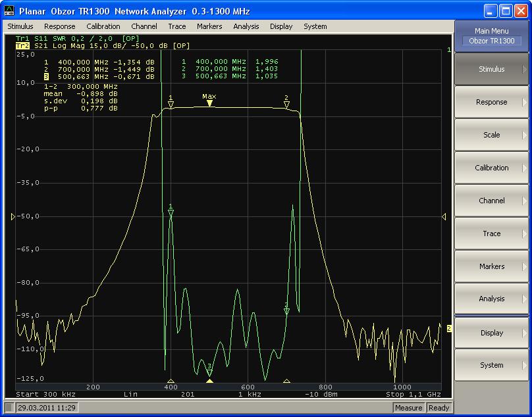The image size is (532, 417).
Task: Click the Ready status indicator
Action: click(x=439, y=408)
